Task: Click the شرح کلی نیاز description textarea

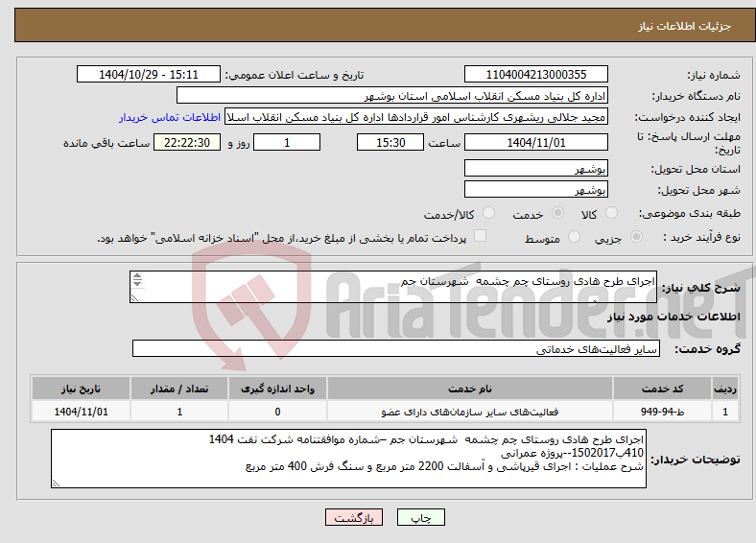Action: (393, 287)
